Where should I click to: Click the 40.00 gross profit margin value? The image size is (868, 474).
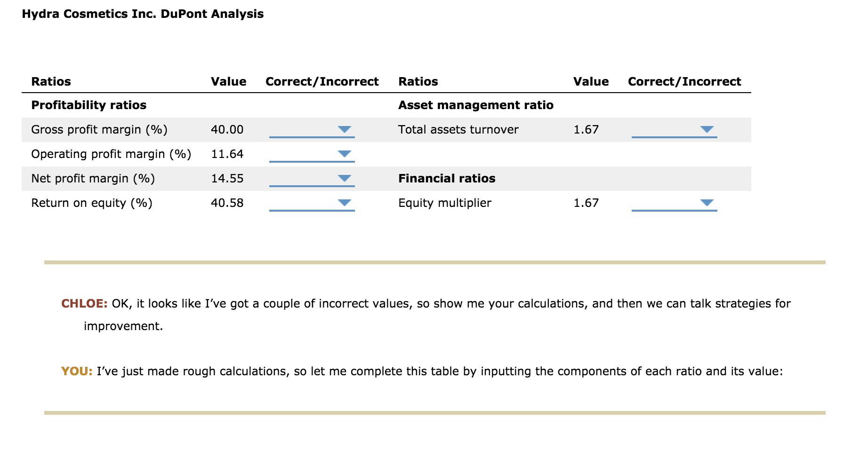point(227,129)
